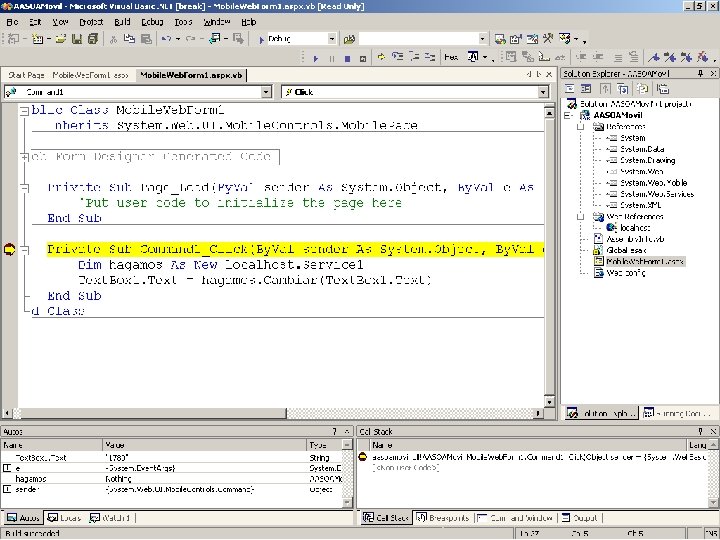Click the Step Into icon
This screenshot has width=720, height=540.
tap(398, 57)
